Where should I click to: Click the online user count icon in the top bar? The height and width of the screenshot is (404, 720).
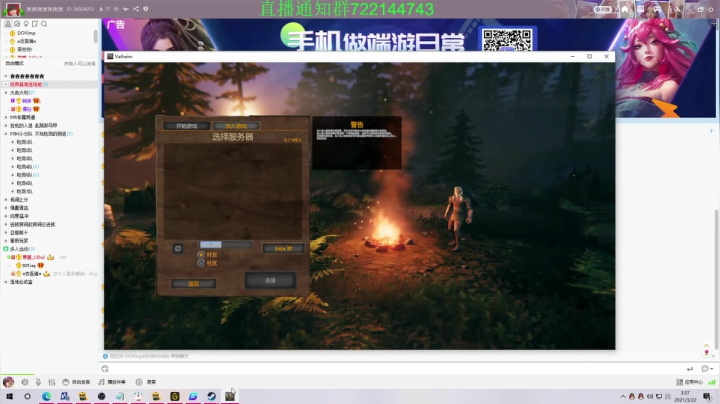(x=102, y=9)
